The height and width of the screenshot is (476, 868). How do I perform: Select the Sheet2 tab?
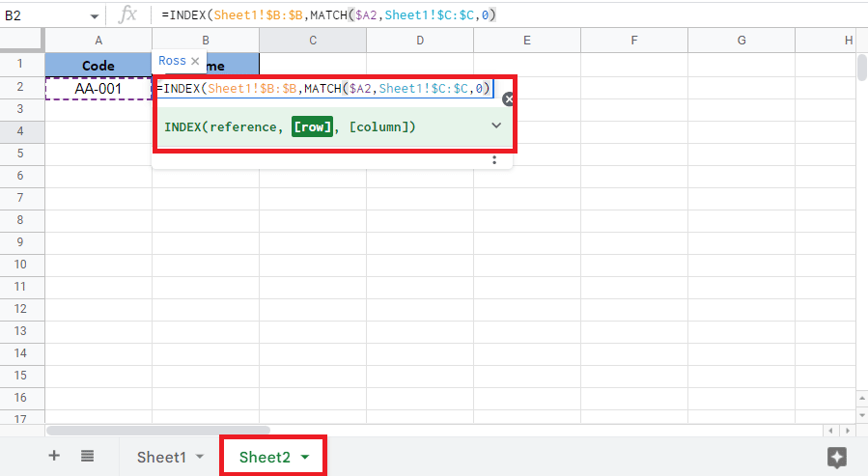click(x=265, y=457)
